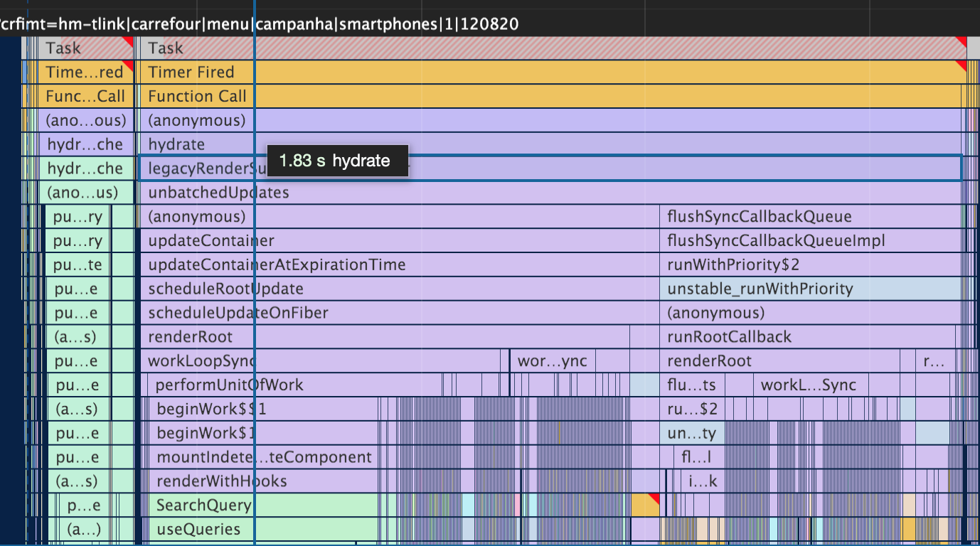Image resolution: width=980 pixels, height=546 pixels.
Task: Select the Time...red bar in the narrow task
Action: (86, 73)
